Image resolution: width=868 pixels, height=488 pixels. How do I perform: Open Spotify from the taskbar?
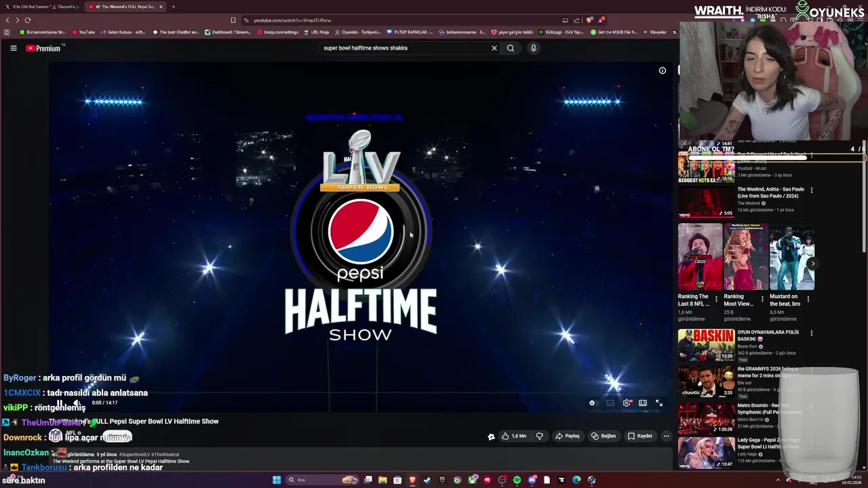click(517, 481)
